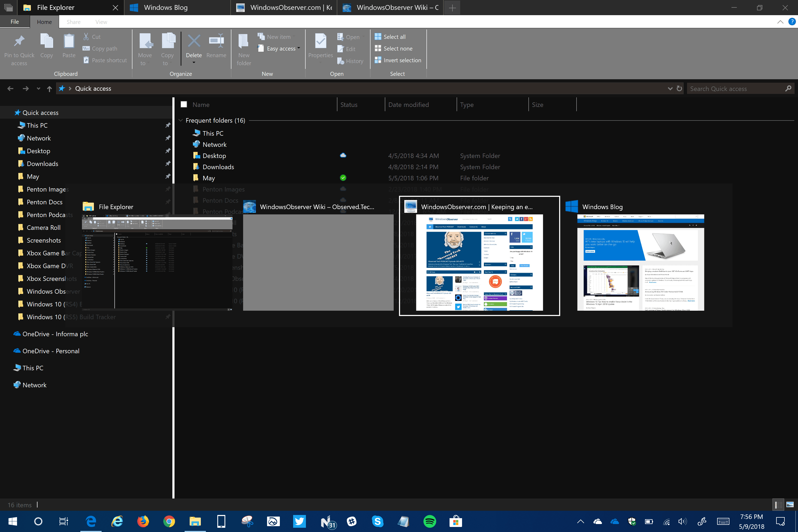Open Task View from the taskbar
Screen dimensions: 798x532
click(64, 521)
